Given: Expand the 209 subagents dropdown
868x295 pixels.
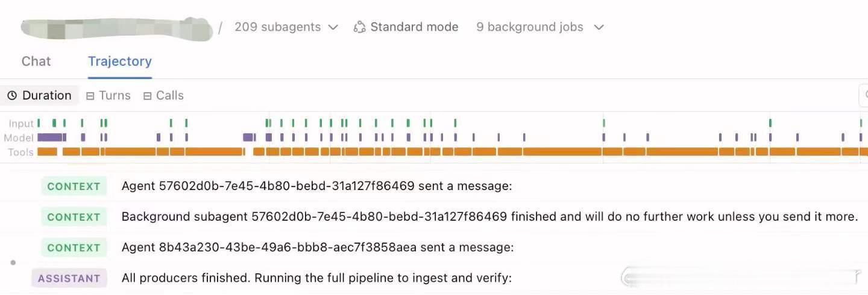Looking at the screenshot, I should (286, 27).
